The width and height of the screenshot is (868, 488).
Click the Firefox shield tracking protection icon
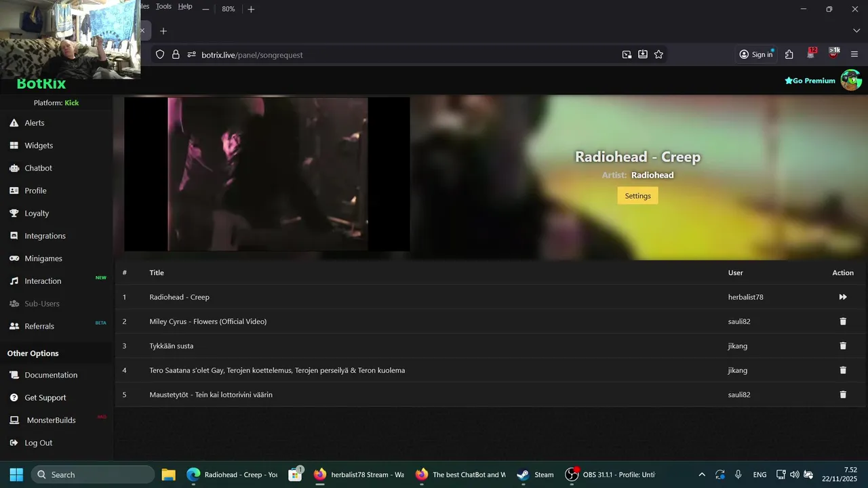tap(160, 54)
